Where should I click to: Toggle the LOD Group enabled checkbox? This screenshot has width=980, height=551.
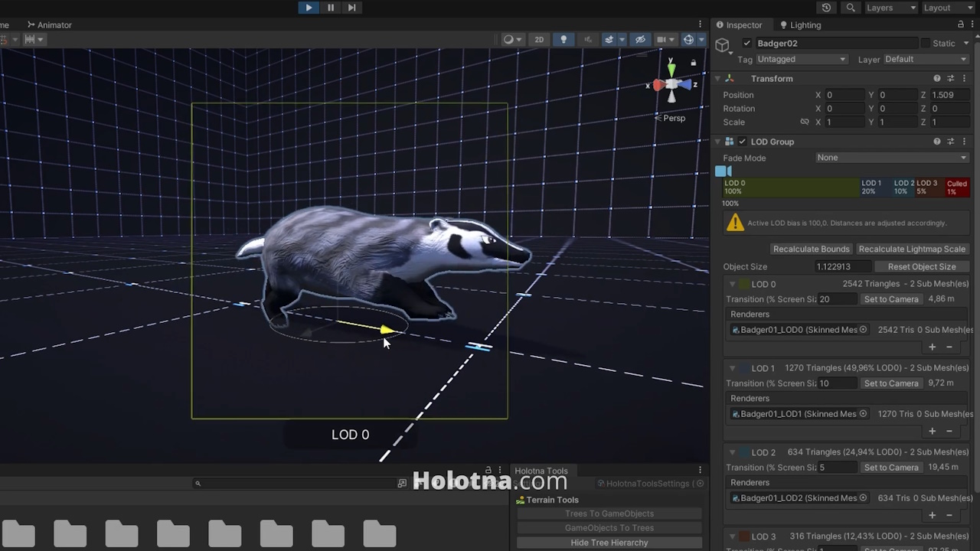[742, 142]
